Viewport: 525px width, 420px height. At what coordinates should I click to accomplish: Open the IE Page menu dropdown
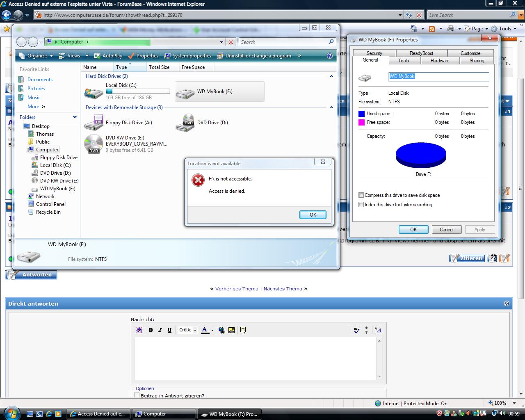pos(477,29)
